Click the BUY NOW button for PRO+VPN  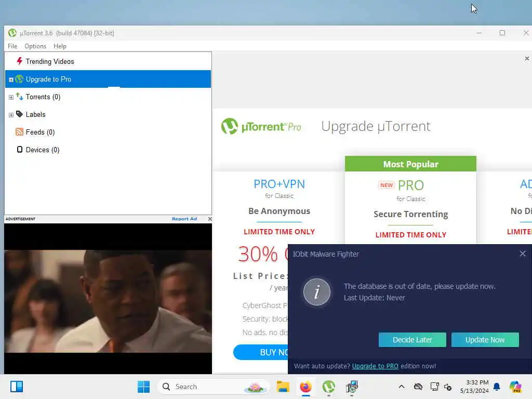tap(261, 352)
